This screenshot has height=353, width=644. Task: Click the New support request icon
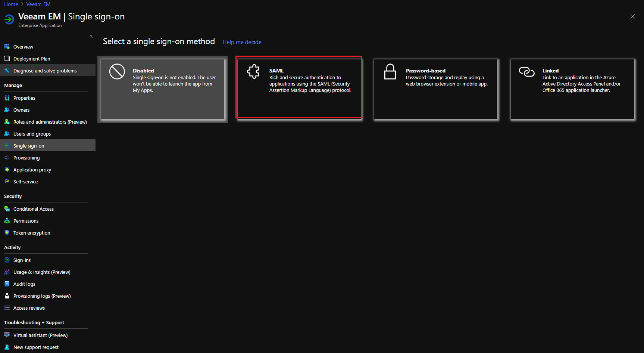[x=7, y=347]
